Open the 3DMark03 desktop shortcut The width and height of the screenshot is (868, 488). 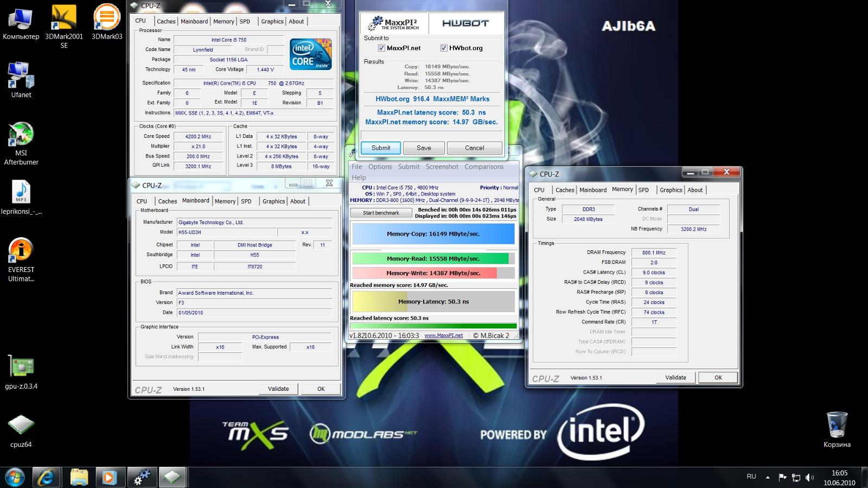tap(107, 23)
